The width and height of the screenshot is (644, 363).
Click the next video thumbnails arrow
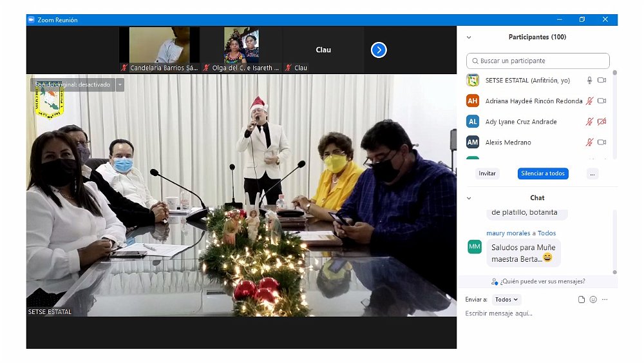[x=379, y=50]
